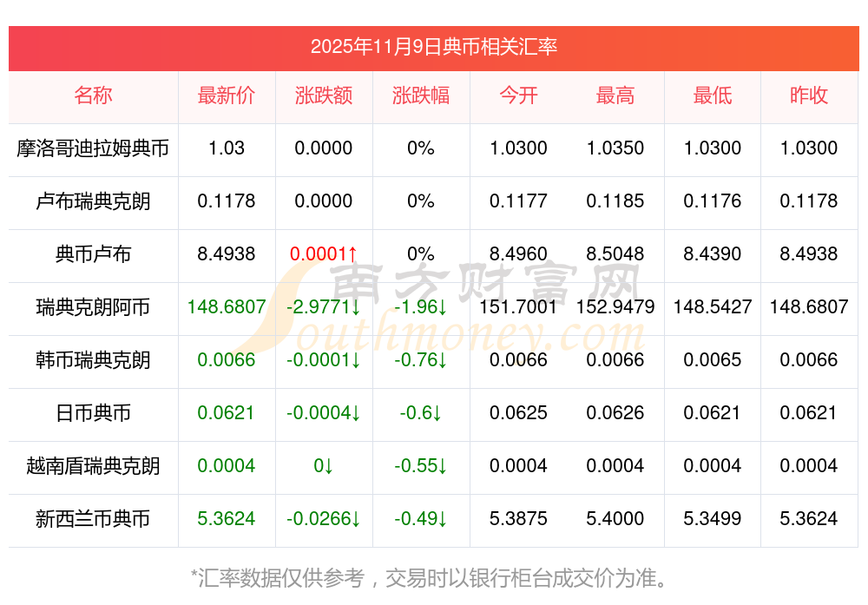Click the disclaimer 汇率数据仅供参考 footnote

point(430,578)
